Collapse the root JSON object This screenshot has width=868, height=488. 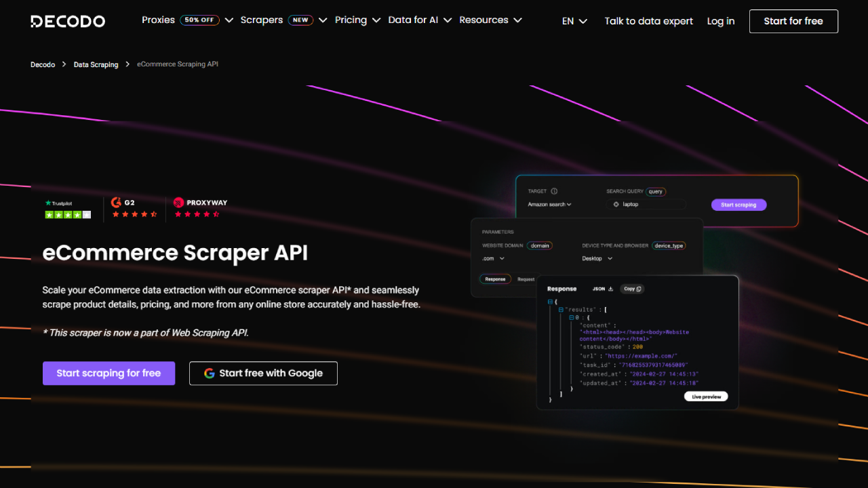[x=550, y=302]
